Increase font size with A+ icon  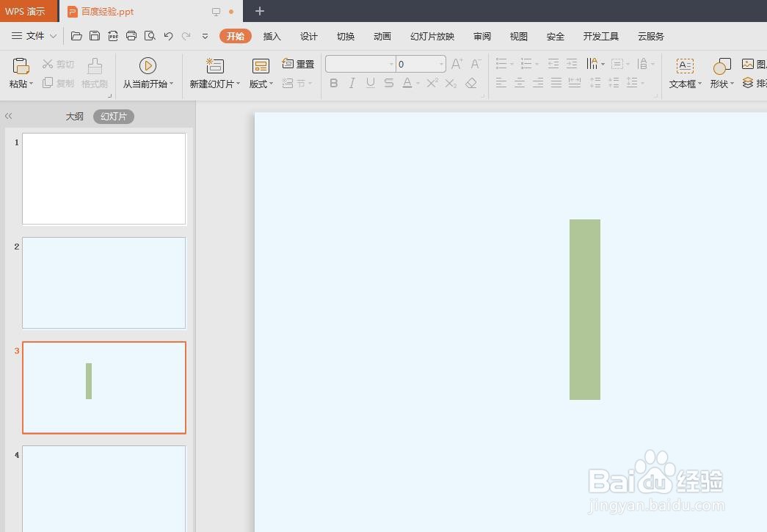[457, 64]
